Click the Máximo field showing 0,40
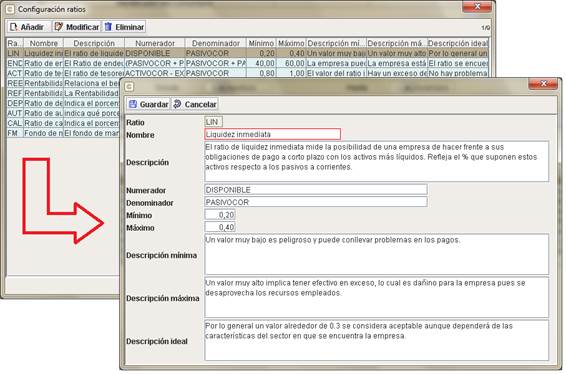Viewport: 566px width, 374px height. coord(220,227)
